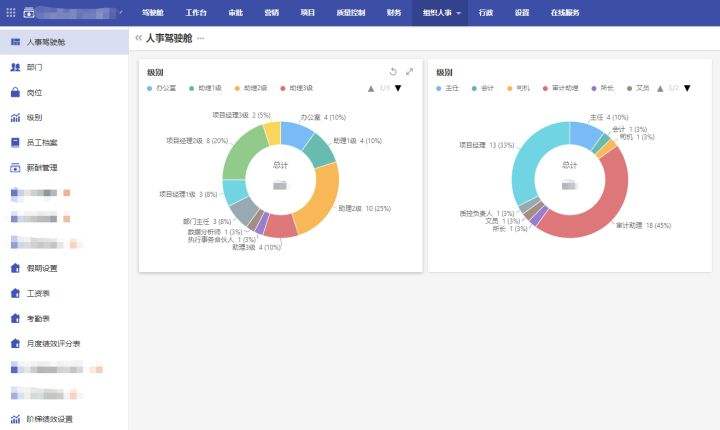Switch to the 工作台 top tab
Screen dimensions: 720x430
[198, 13]
